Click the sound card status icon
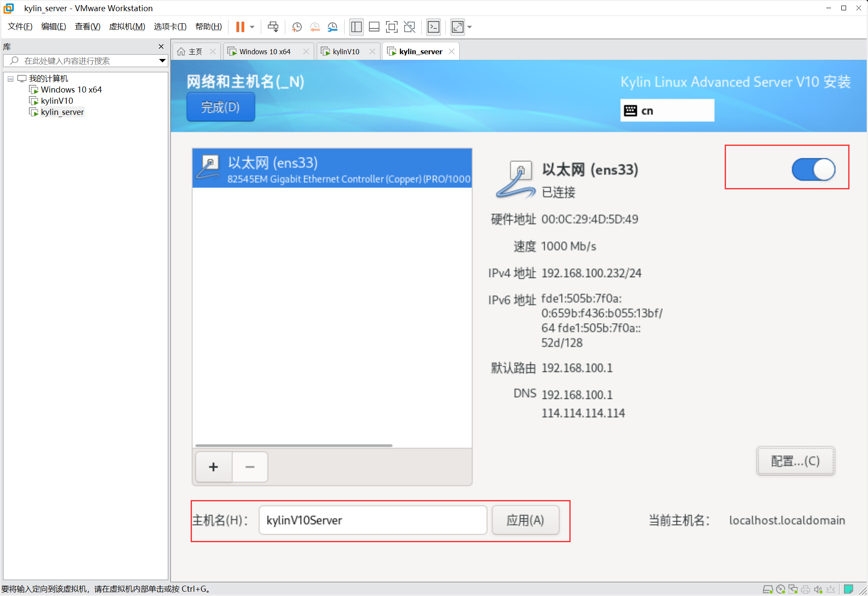The image size is (868, 596). point(818,589)
